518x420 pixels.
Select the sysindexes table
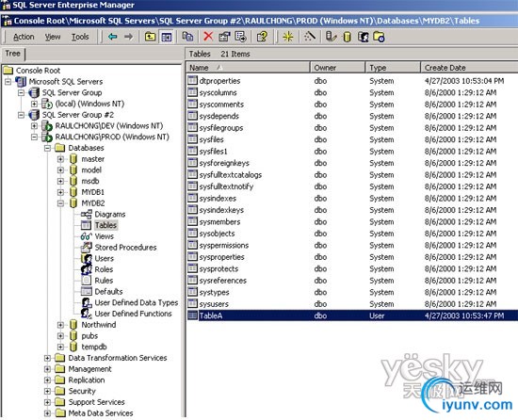218,199
